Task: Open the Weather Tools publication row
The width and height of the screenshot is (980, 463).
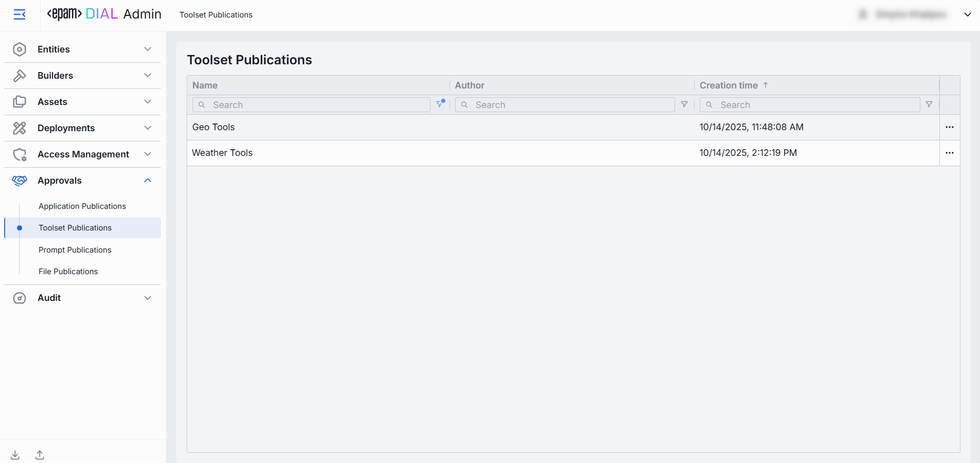Action: coord(223,153)
